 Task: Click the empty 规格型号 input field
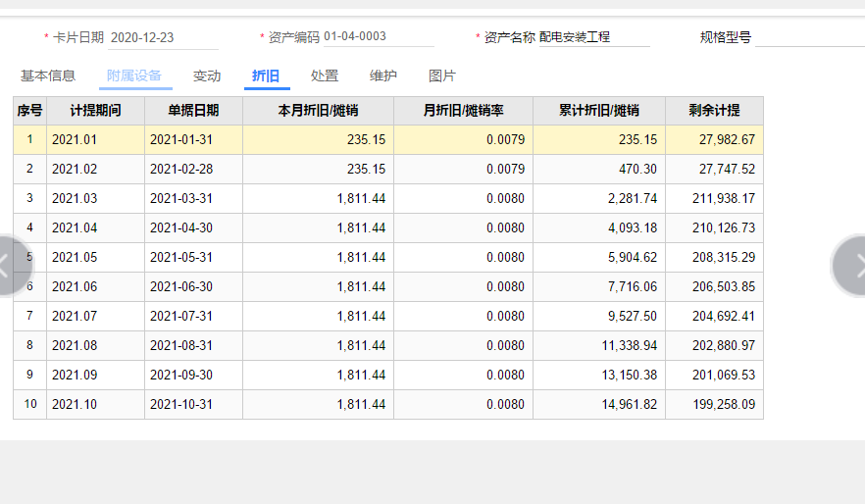click(x=810, y=37)
